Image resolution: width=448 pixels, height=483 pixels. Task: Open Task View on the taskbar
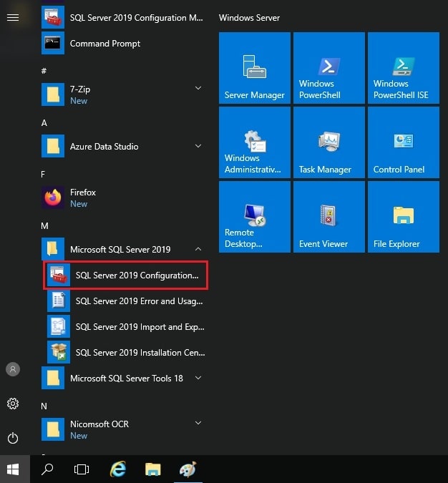point(82,469)
